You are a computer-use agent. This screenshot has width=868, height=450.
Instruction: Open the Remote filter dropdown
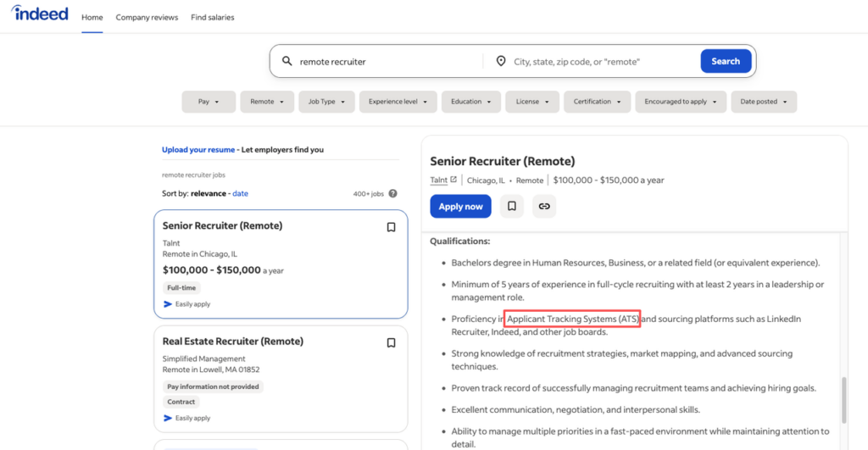tap(267, 102)
